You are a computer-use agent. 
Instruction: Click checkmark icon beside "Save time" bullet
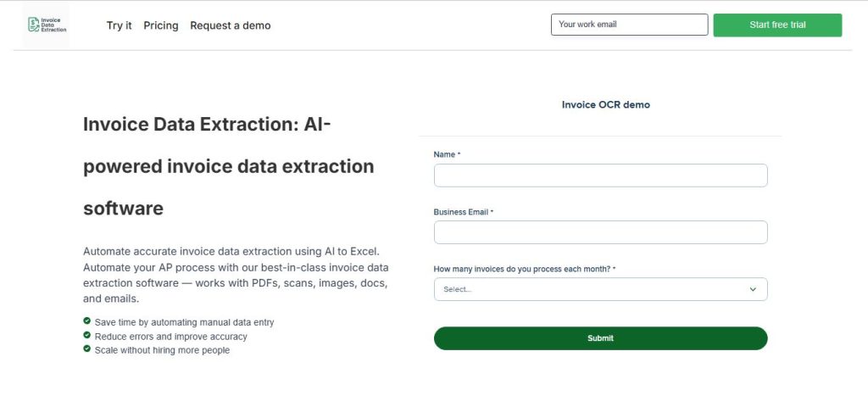(86, 321)
